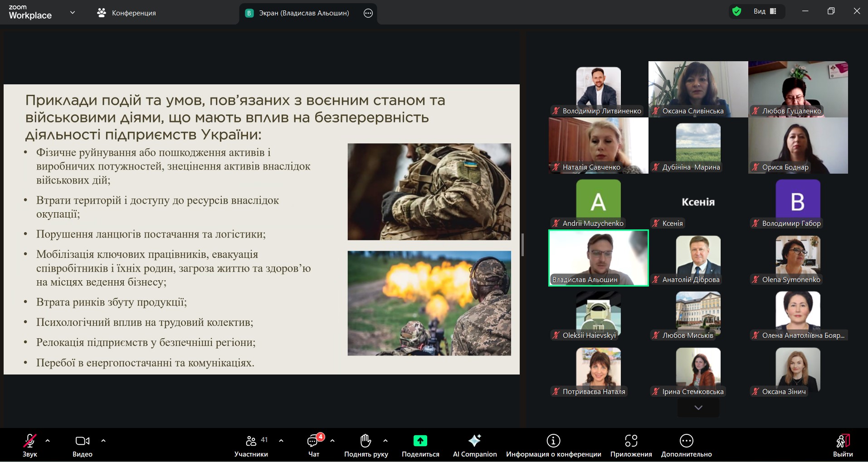The width and height of the screenshot is (868, 462).
Task: Click the green security shield icon
Action: [737, 11]
